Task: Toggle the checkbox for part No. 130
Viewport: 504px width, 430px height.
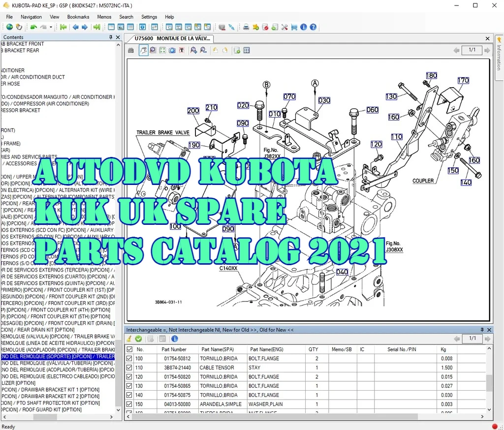Action: coord(129,386)
